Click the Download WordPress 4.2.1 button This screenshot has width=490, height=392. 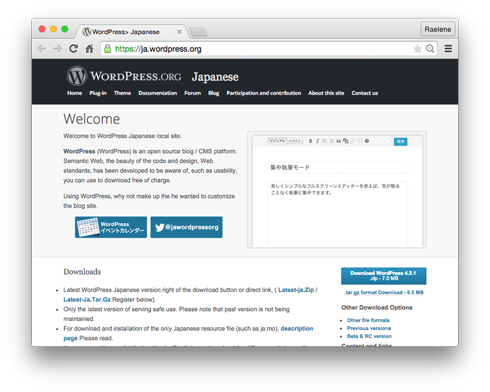coord(383,276)
